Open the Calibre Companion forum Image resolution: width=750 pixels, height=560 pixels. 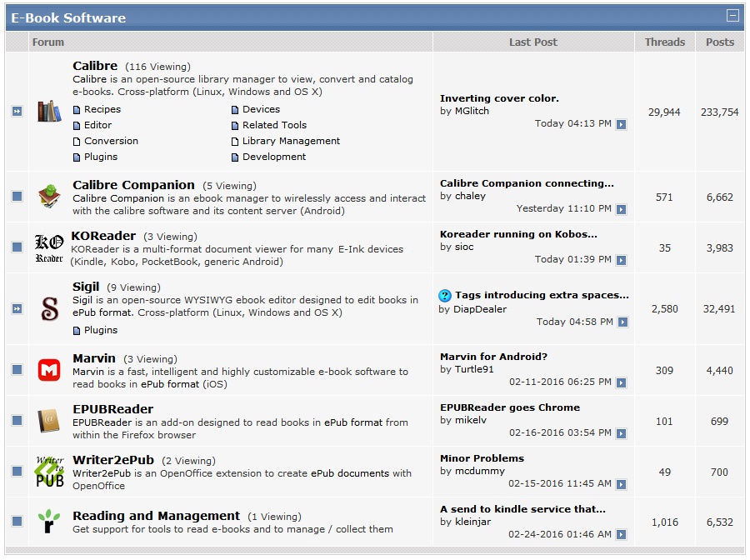[x=133, y=185]
